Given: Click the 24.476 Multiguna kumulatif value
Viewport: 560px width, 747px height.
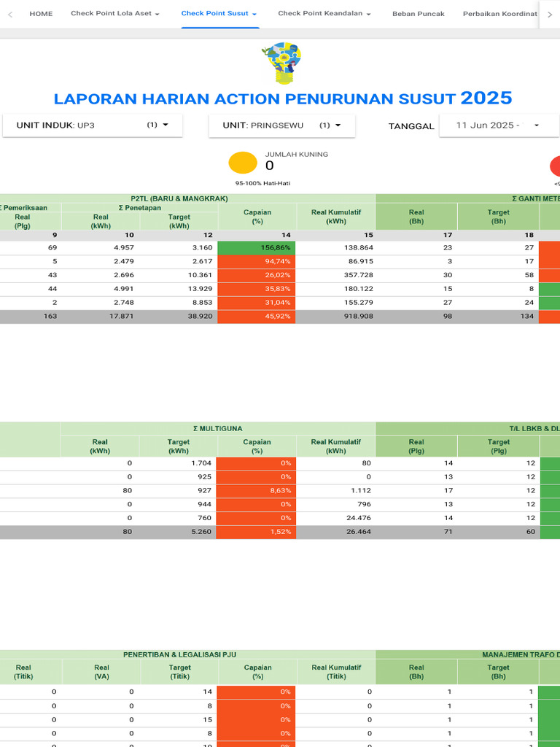Looking at the screenshot, I should coord(359,518).
